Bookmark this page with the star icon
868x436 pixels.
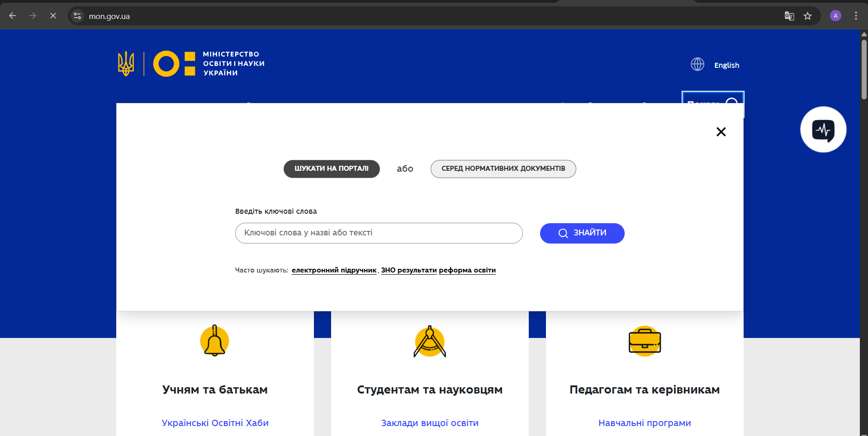(807, 16)
